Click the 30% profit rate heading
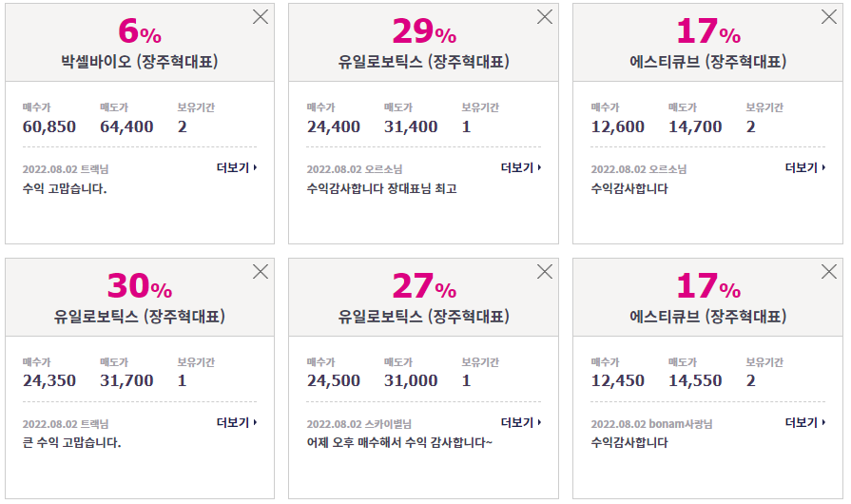Screen dimensions: 851x504 (x=140, y=285)
